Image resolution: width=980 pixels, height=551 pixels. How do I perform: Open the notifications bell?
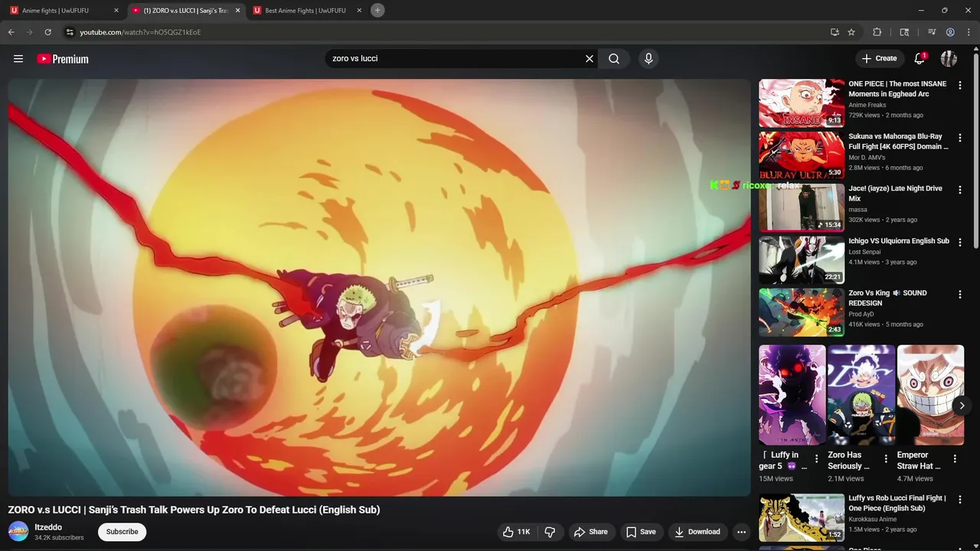(920, 58)
